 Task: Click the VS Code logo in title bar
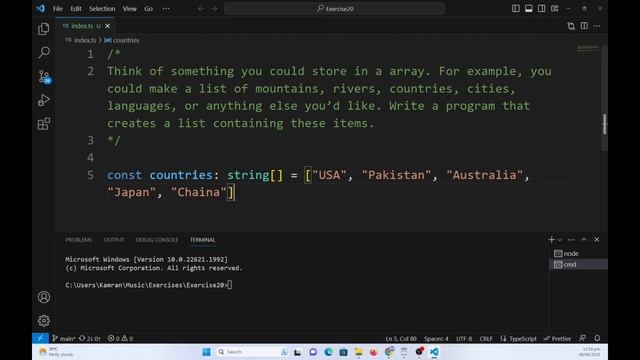pyautogui.click(x=40, y=8)
